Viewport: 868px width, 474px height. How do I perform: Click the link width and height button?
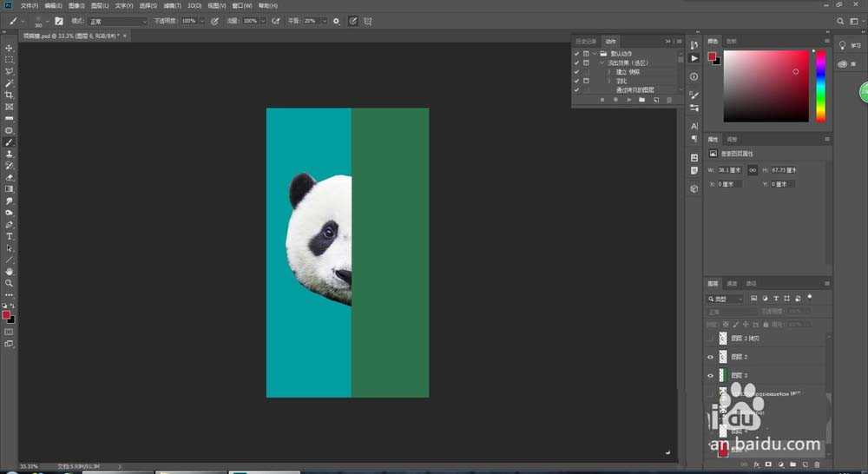point(753,170)
